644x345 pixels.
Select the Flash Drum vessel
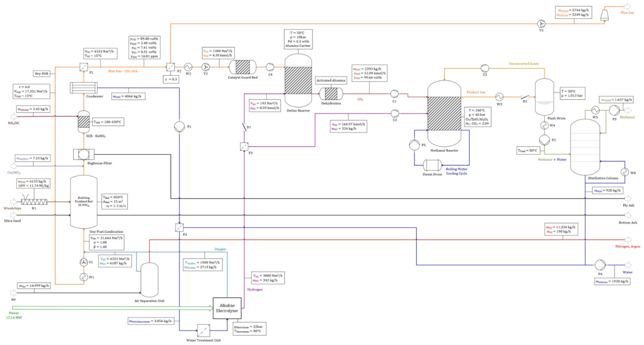click(x=544, y=97)
